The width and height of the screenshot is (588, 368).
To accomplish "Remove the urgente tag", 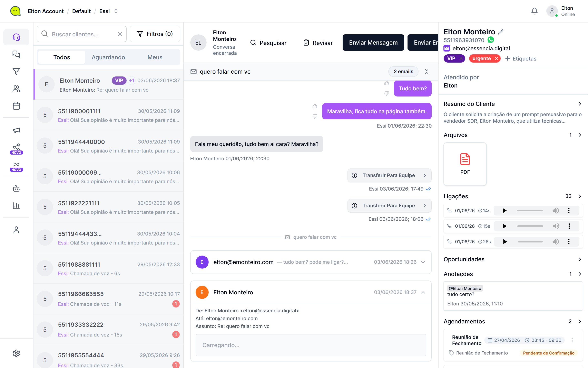I will coord(496,58).
